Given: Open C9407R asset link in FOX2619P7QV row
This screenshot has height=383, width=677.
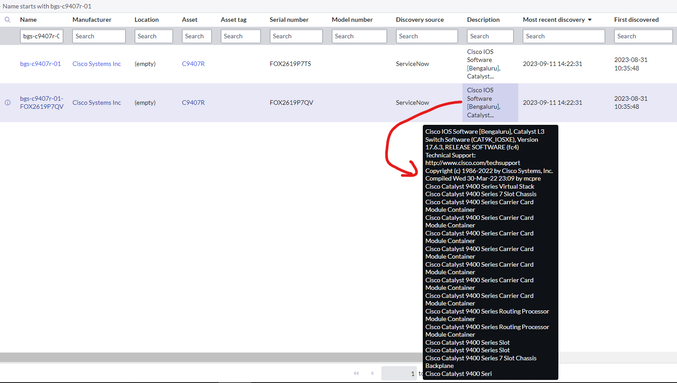Looking at the screenshot, I should click(193, 102).
